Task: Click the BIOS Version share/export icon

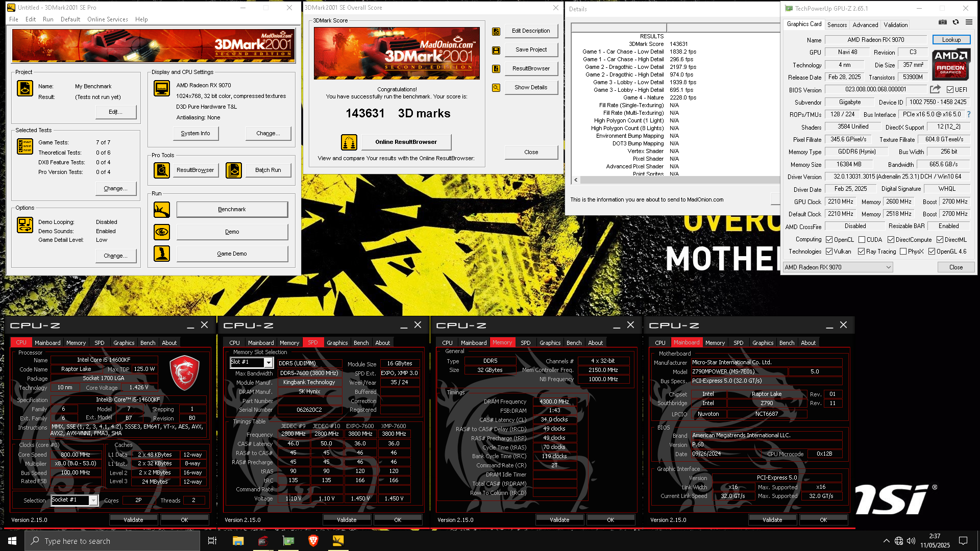Action: coord(935,89)
